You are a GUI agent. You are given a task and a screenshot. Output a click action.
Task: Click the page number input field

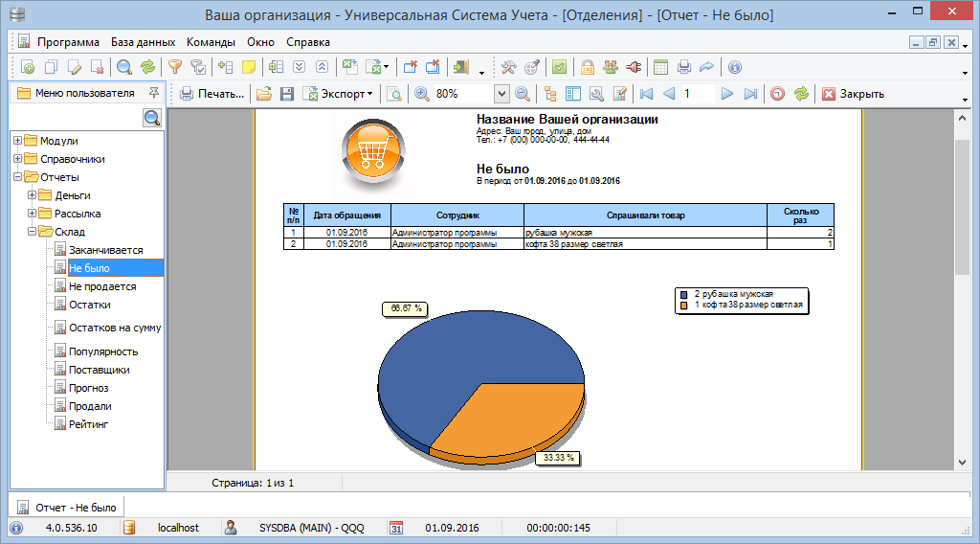(697, 94)
